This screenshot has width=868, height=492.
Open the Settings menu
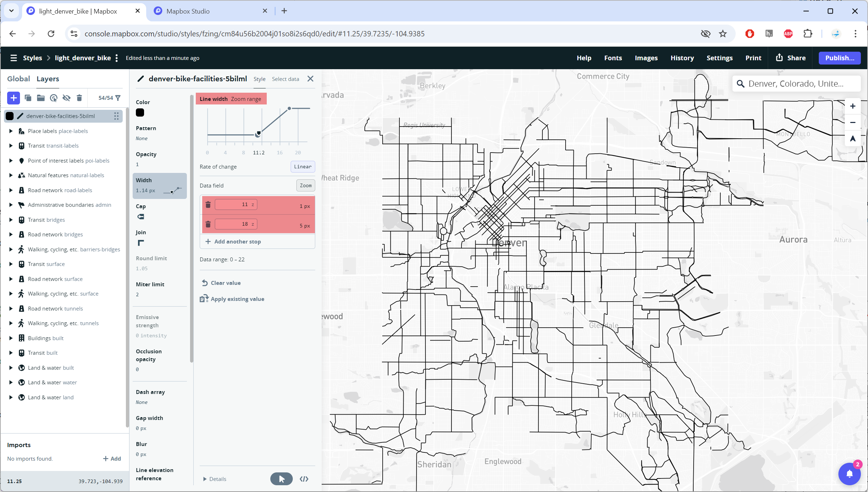pyautogui.click(x=720, y=58)
